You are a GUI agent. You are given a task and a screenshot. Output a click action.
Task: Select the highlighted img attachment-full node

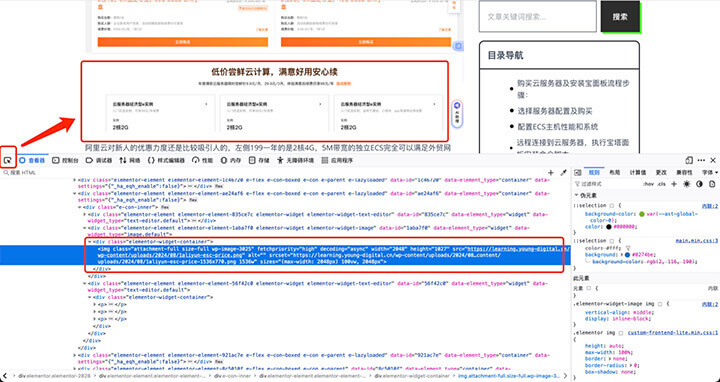(285, 255)
